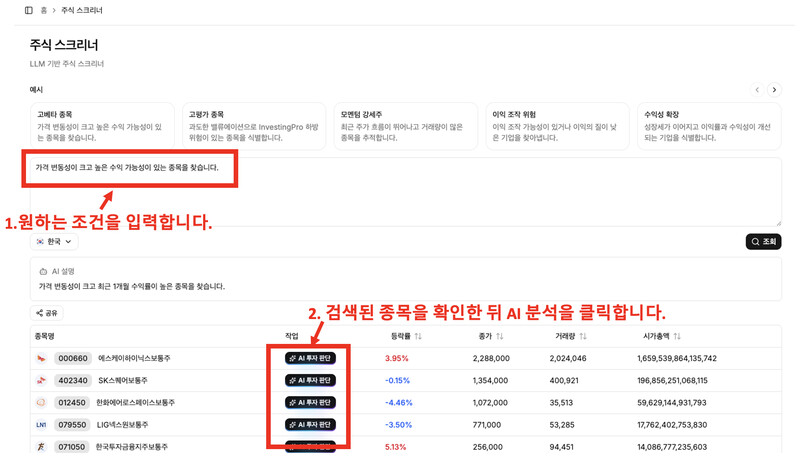The width and height of the screenshot is (800, 456).
Task: Click the AI 설명 robot icon
Action: click(x=43, y=271)
